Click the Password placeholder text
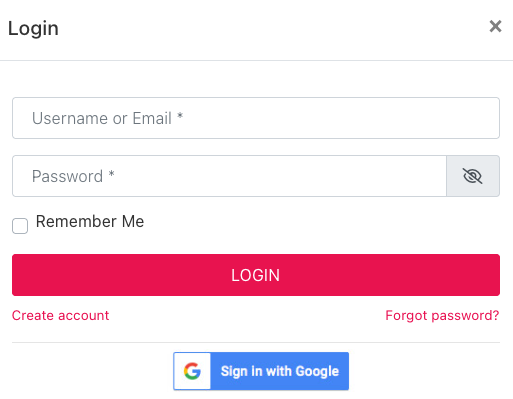 (73, 176)
